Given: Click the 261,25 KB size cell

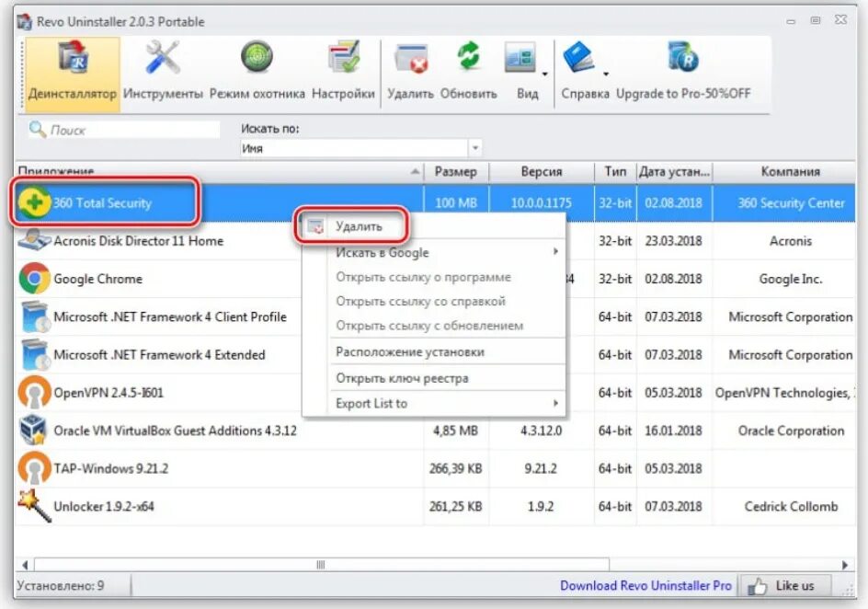Looking at the screenshot, I should 455,506.
